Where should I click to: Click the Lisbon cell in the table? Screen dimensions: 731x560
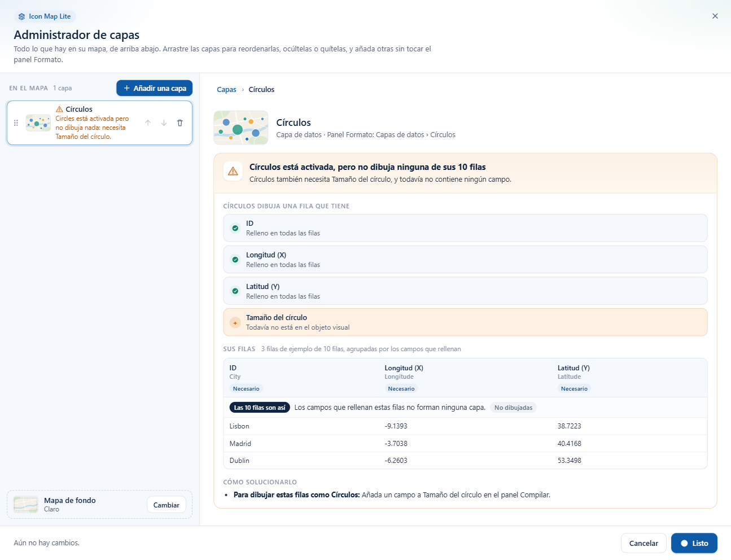(239, 426)
